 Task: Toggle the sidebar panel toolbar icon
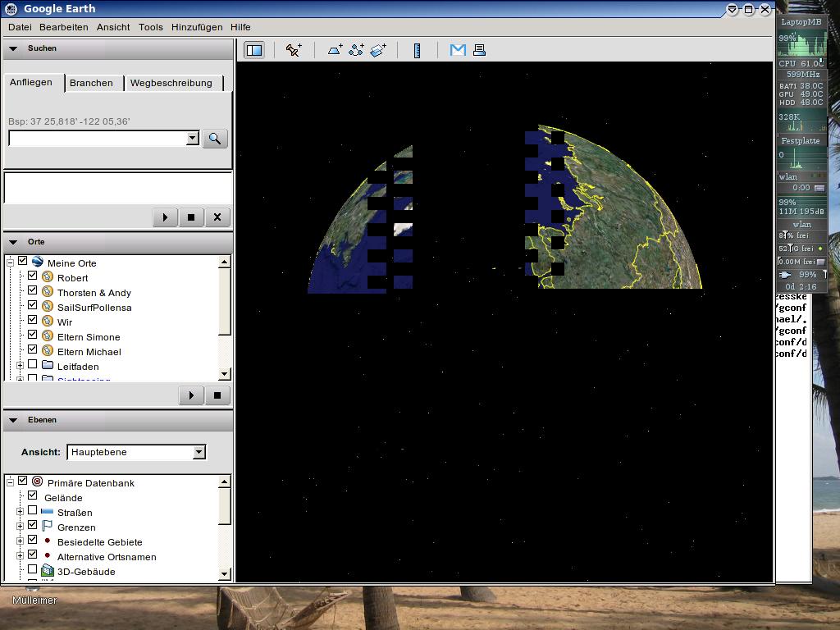tap(254, 50)
